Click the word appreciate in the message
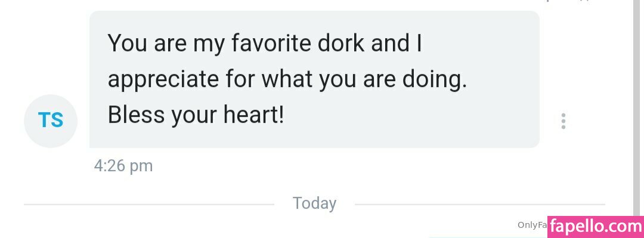644x238 pixels. tap(163, 80)
